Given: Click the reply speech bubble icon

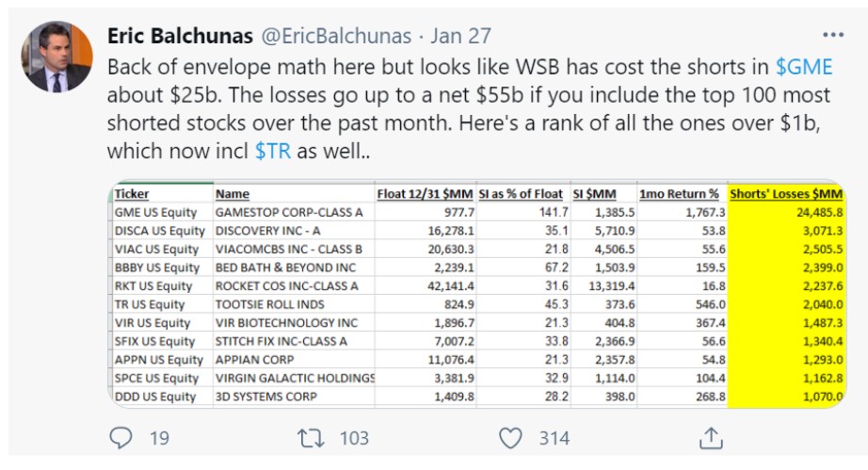Looking at the screenshot, I should 121,437.
